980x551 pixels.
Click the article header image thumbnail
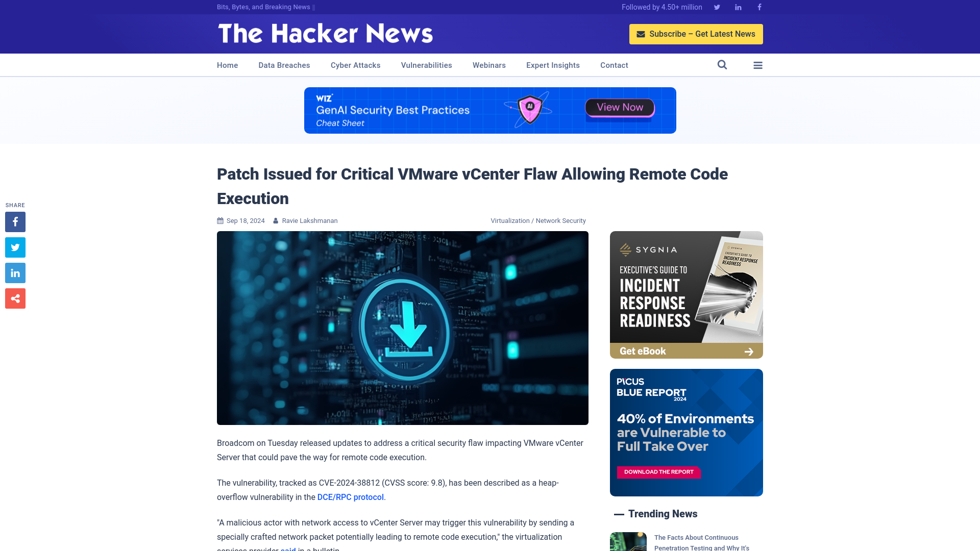pyautogui.click(x=403, y=328)
